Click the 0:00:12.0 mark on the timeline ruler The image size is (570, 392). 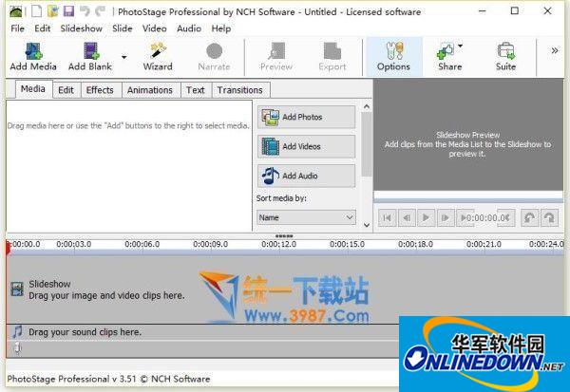278,245
